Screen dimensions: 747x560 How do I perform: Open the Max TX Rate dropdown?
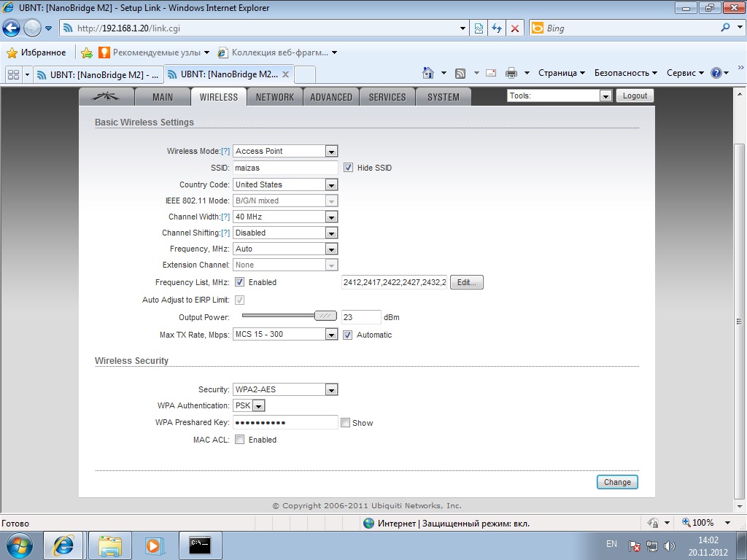[x=285, y=334]
